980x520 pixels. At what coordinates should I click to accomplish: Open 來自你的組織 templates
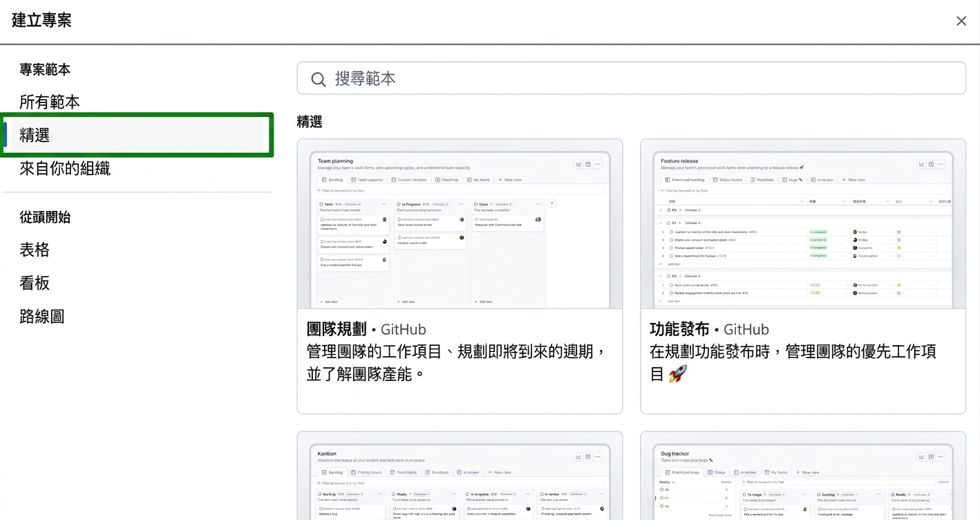pos(64,169)
